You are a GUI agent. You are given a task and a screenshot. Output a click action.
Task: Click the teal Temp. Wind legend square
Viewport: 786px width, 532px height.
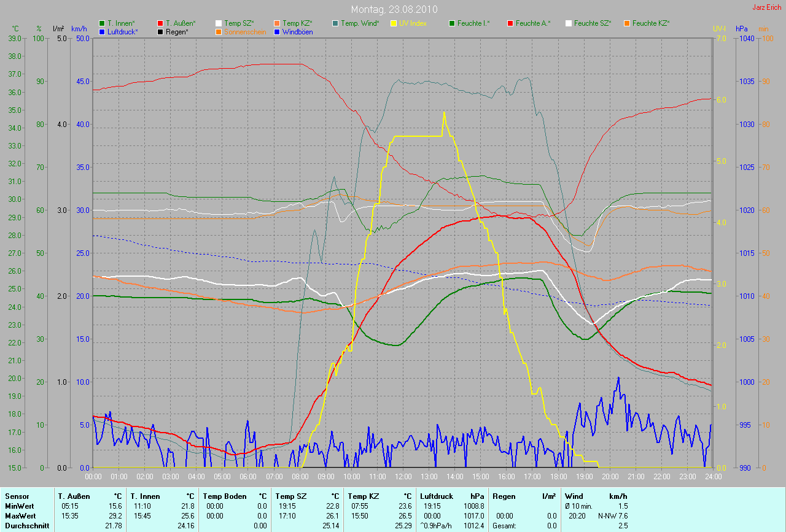click(335, 23)
